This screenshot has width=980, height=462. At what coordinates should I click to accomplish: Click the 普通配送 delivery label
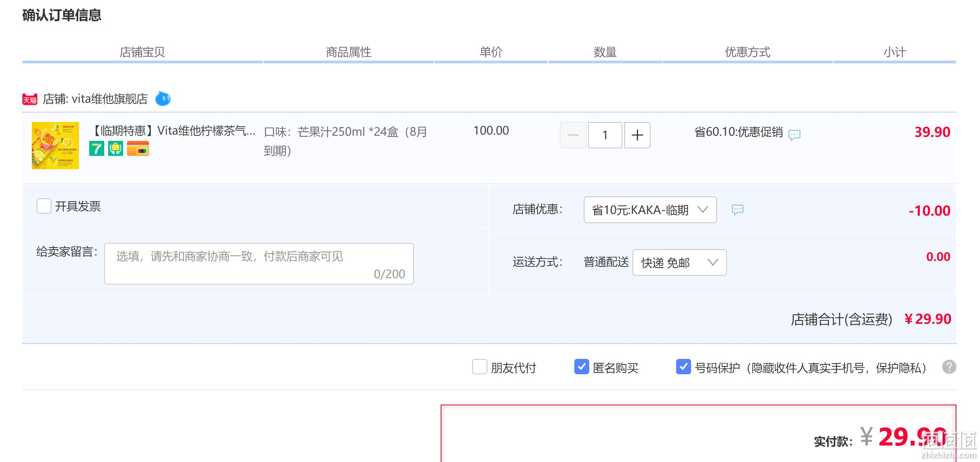click(606, 262)
